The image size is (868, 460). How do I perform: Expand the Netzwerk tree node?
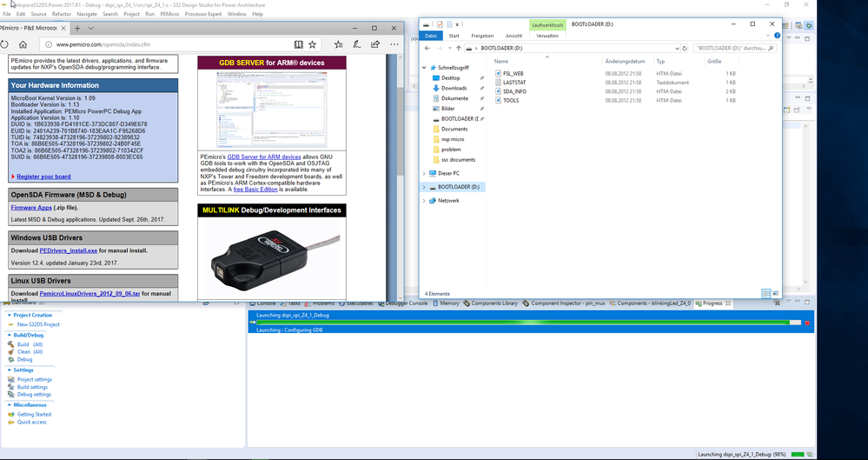(425, 201)
